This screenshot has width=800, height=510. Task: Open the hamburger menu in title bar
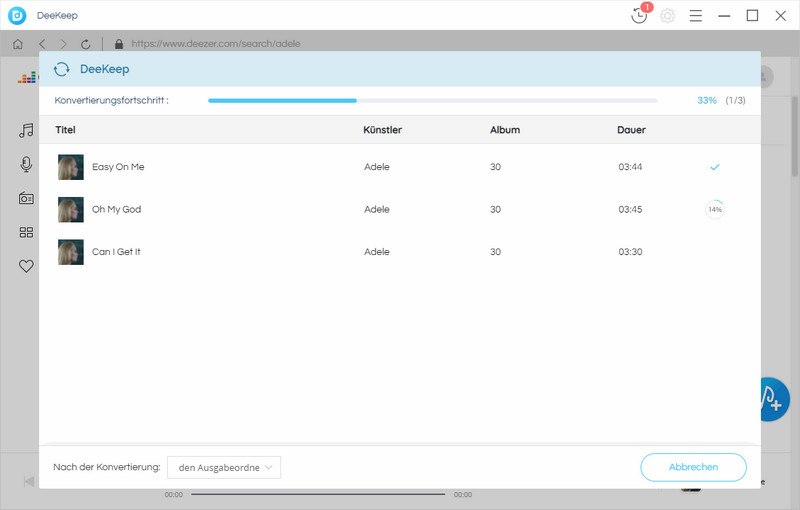coord(695,16)
